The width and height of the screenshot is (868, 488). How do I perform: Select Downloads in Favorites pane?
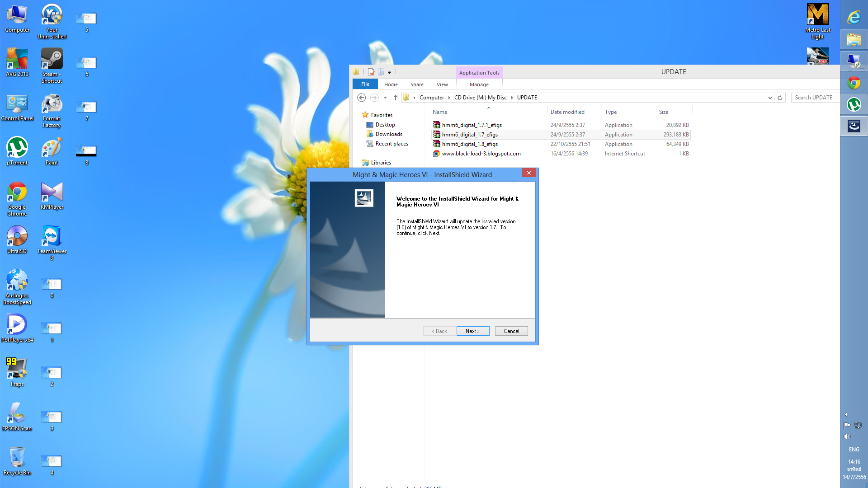point(388,134)
